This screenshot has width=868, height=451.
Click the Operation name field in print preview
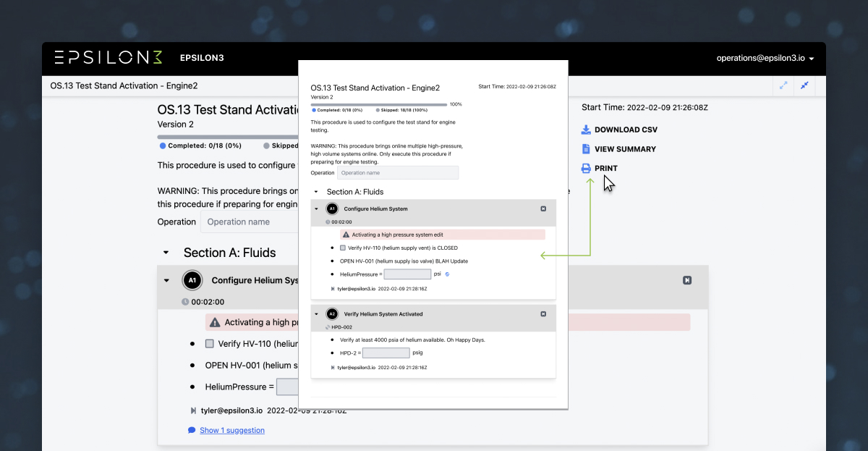(398, 173)
